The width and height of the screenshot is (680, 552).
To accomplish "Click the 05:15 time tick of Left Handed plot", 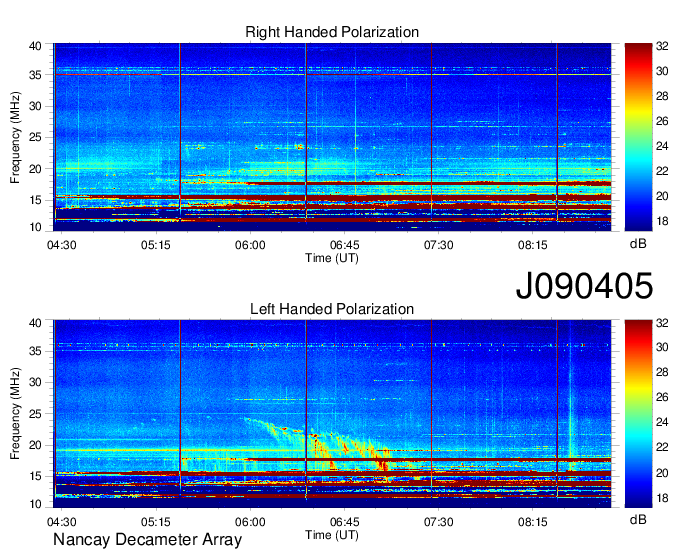I will pos(156,522).
